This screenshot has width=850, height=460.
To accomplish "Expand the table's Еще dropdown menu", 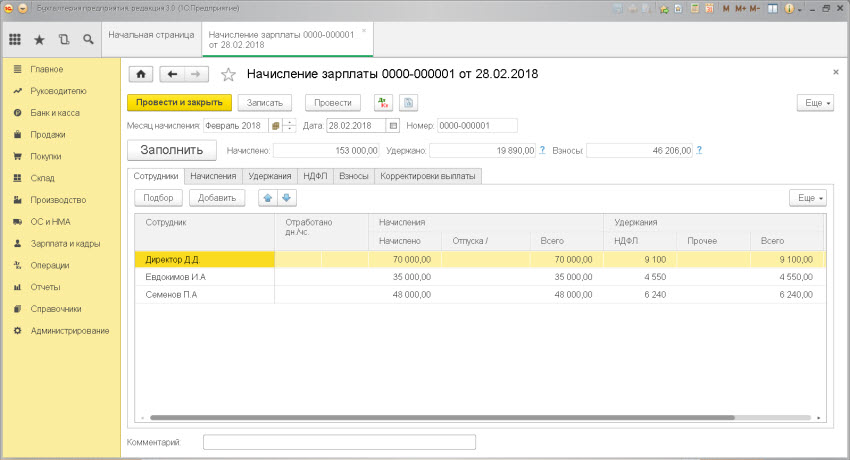I will tap(807, 198).
